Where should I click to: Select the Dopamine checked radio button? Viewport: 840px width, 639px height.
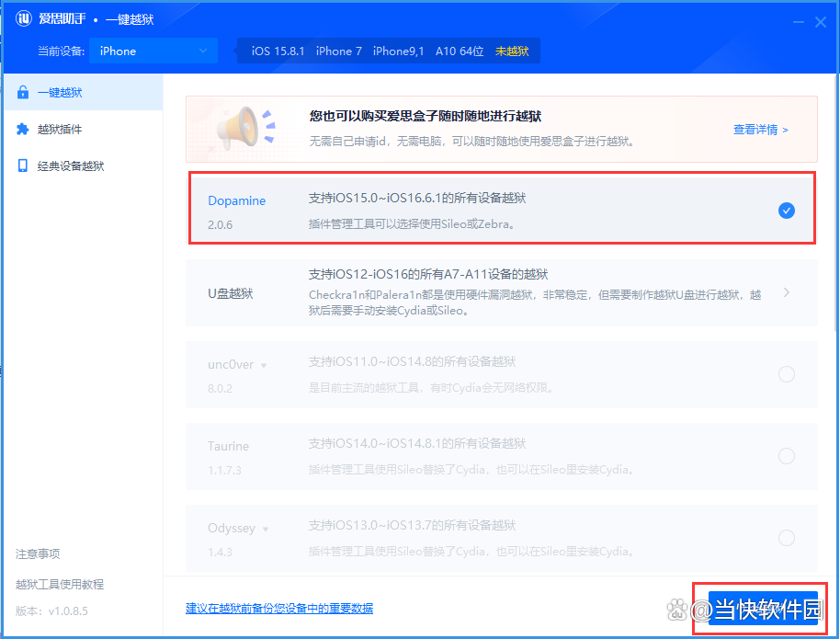786,211
